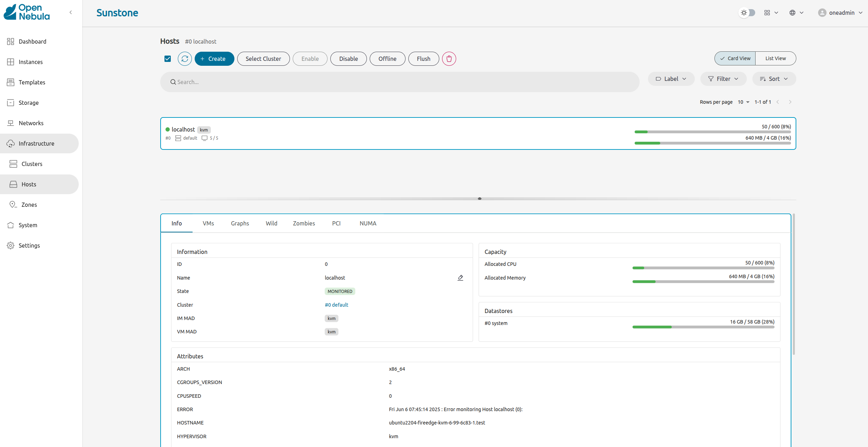This screenshot has width=868, height=447.
Task: Click the red delete host trash icon
Action: 449,59
